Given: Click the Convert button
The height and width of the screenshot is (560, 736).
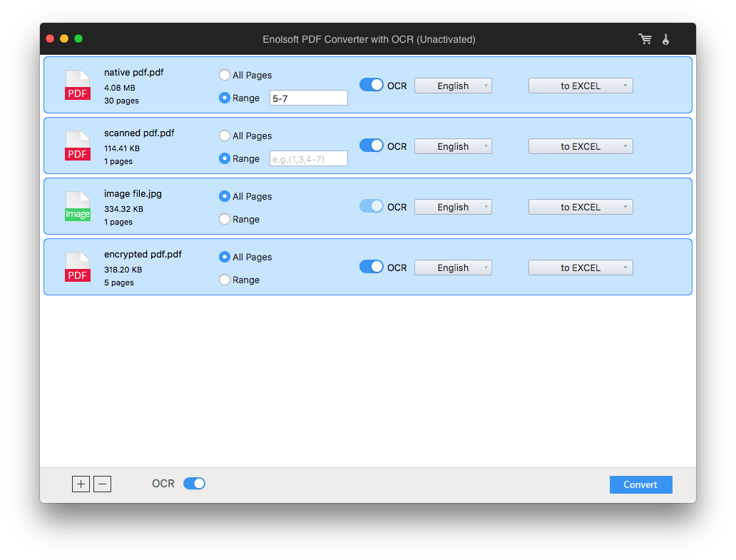Looking at the screenshot, I should tap(640, 484).
